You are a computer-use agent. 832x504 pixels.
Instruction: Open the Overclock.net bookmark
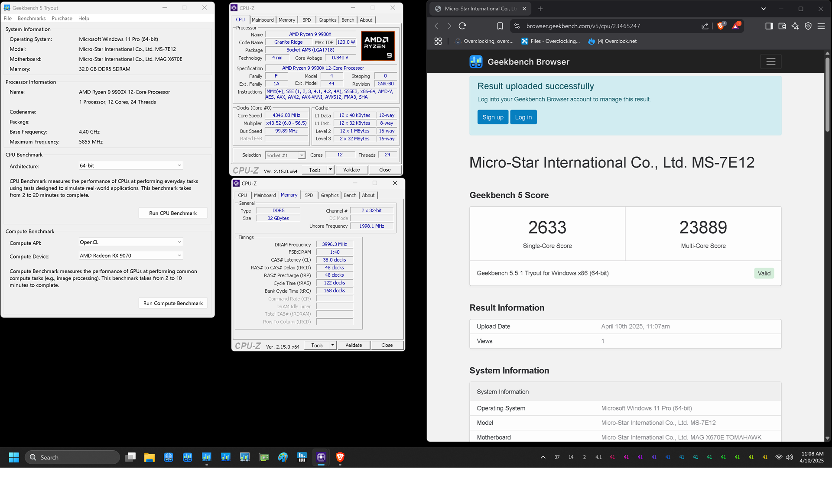point(612,41)
